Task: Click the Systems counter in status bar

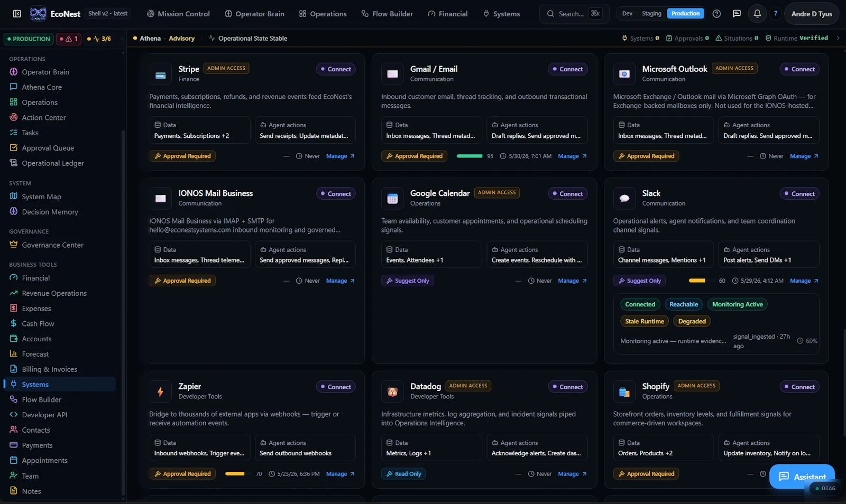Action: coord(640,38)
